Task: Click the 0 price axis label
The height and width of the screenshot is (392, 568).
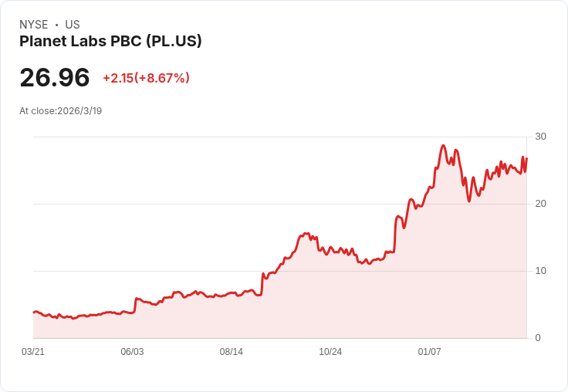Action: click(538, 338)
